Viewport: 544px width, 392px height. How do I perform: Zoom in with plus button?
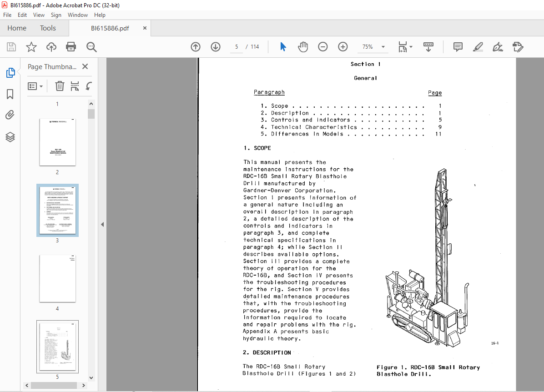click(343, 47)
